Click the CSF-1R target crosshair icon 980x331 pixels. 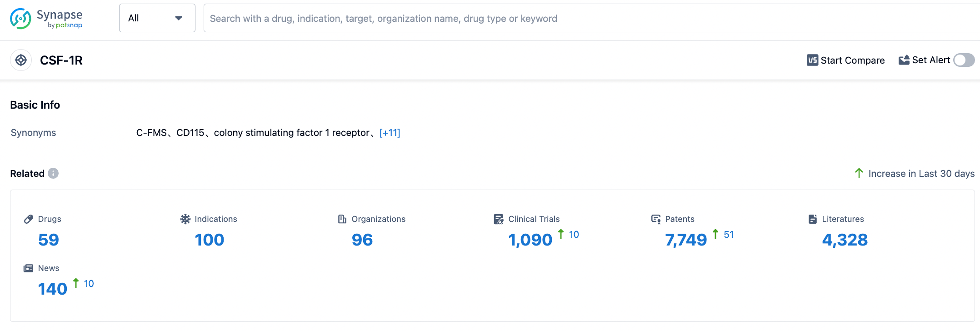pos(21,60)
